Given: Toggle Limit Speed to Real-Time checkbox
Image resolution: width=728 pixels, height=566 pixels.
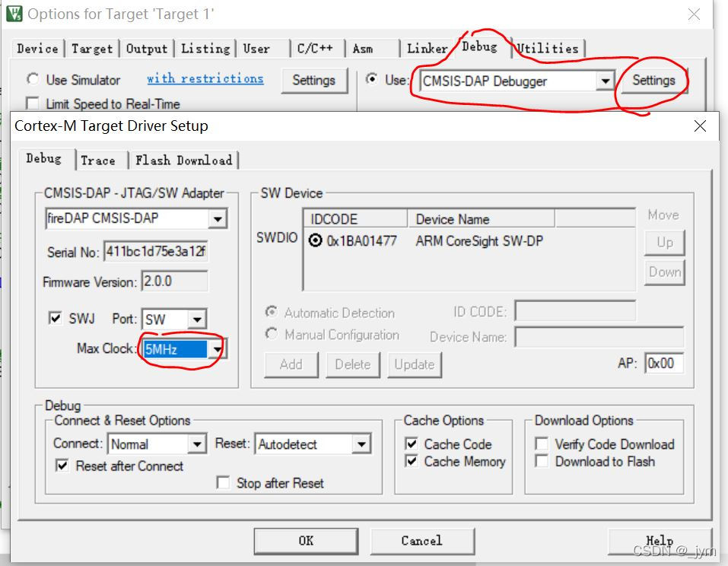Looking at the screenshot, I should 32,103.
